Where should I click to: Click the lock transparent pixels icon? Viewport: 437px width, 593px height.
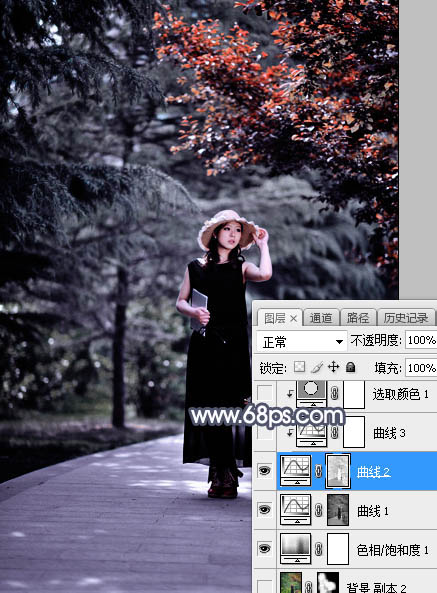299,367
